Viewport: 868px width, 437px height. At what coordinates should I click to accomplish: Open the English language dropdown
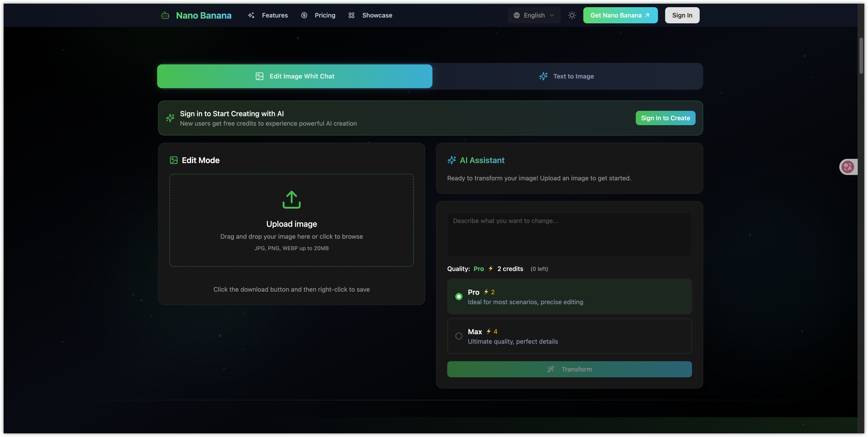click(534, 15)
